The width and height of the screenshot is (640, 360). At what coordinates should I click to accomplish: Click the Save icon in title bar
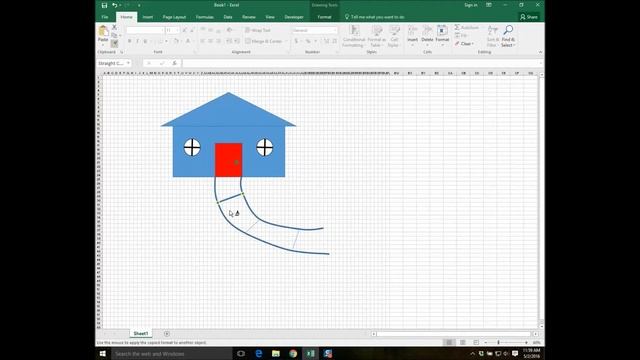(x=104, y=5)
